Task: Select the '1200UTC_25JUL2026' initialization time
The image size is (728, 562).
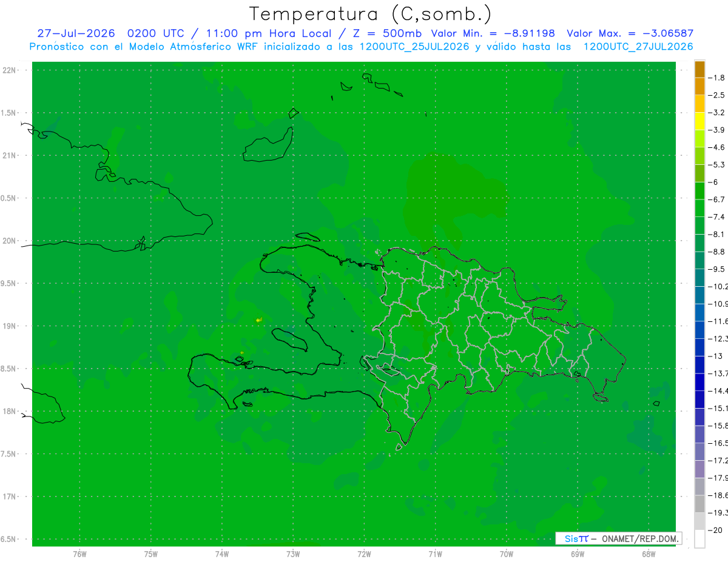Action: 414,47
